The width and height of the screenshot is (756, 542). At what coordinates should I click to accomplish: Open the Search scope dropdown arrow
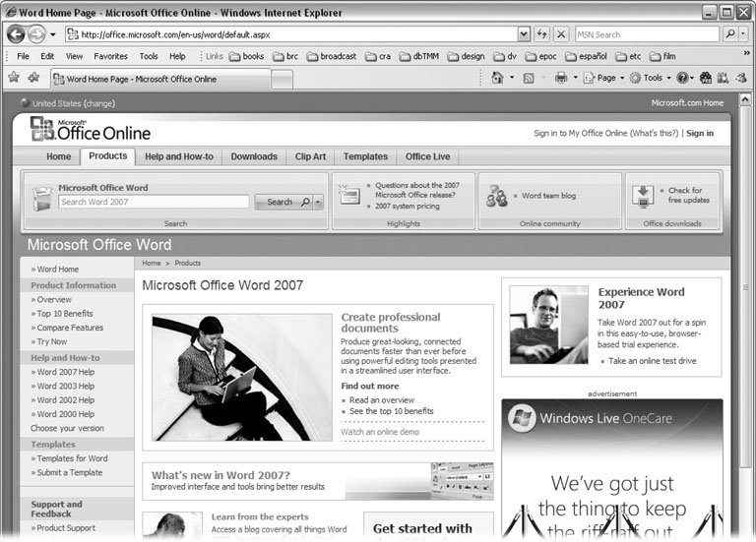[x=318, y=202]
